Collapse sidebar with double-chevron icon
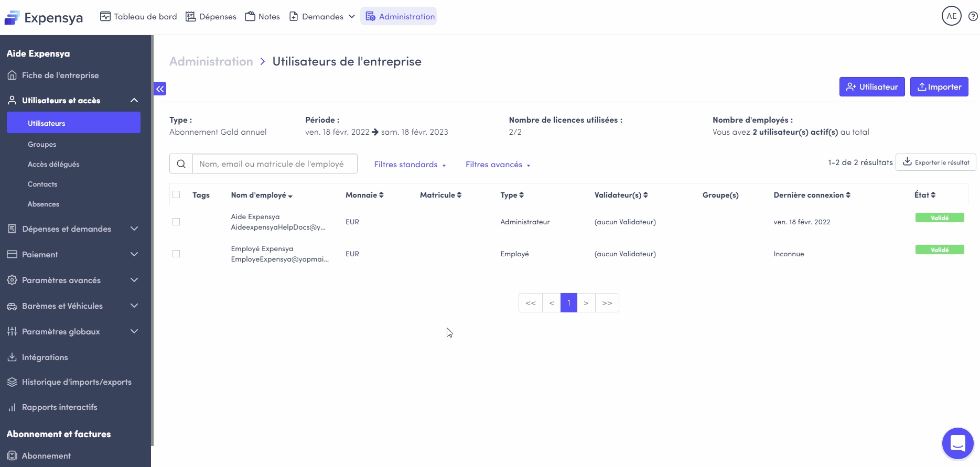The image size is (980, 467). coord(160,89)
